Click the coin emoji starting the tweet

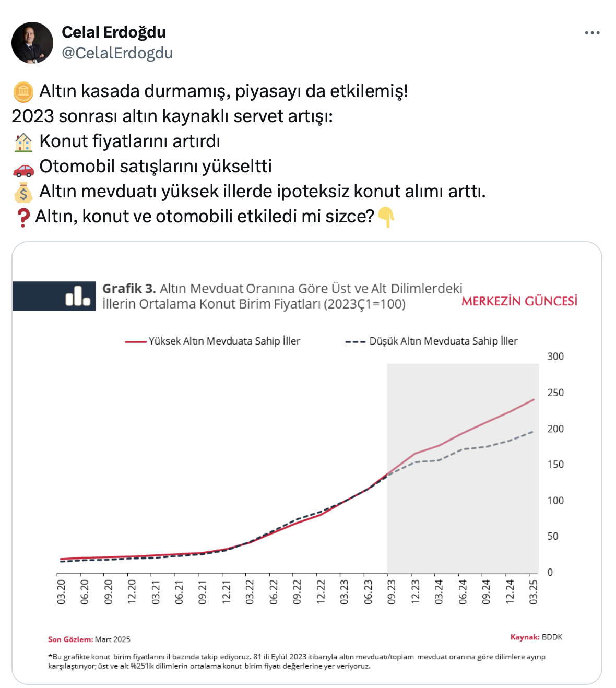(23, 91)
